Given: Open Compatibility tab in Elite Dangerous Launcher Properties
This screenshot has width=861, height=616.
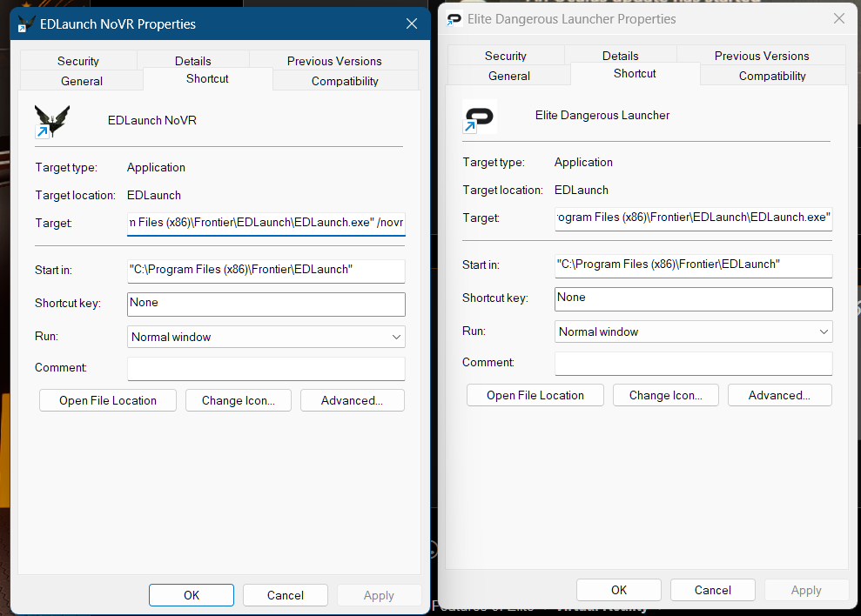Looking at the screenshot, I should coord(772,76).
